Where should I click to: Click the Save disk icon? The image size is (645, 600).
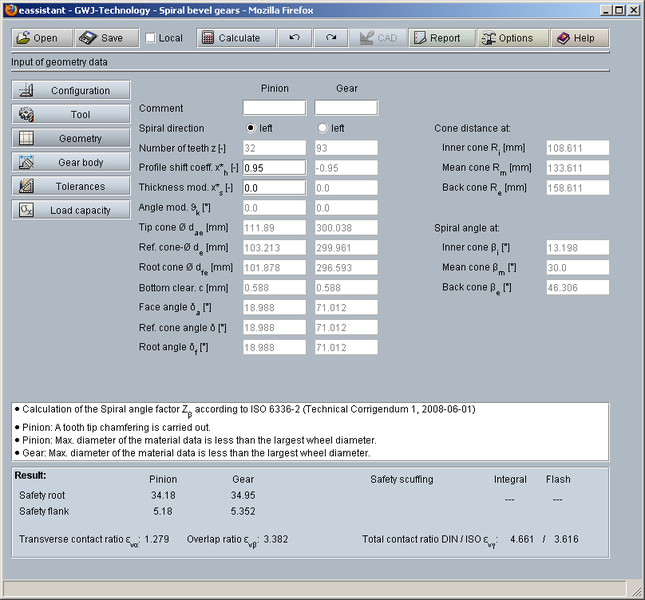(x=88, y=38)
